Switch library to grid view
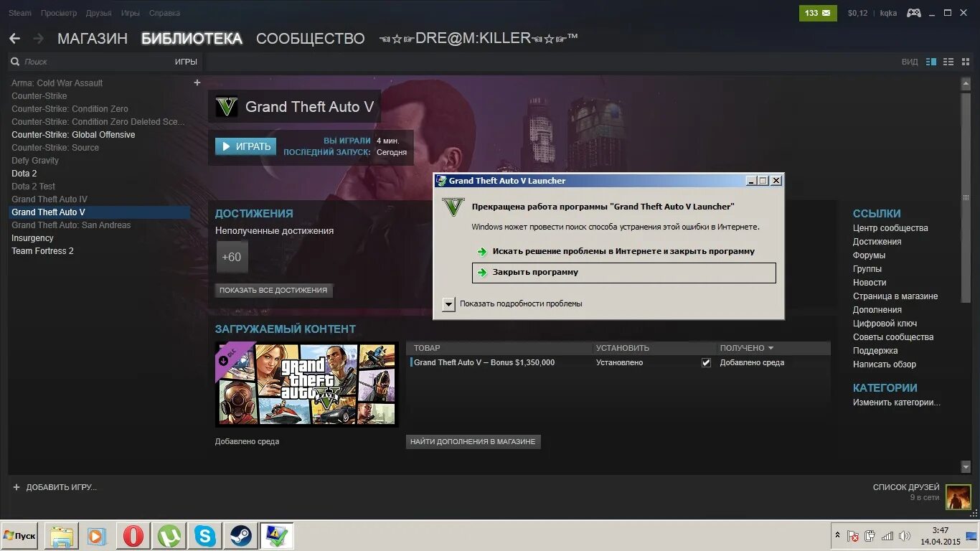980x551 pixels. (x=966, y=62)
